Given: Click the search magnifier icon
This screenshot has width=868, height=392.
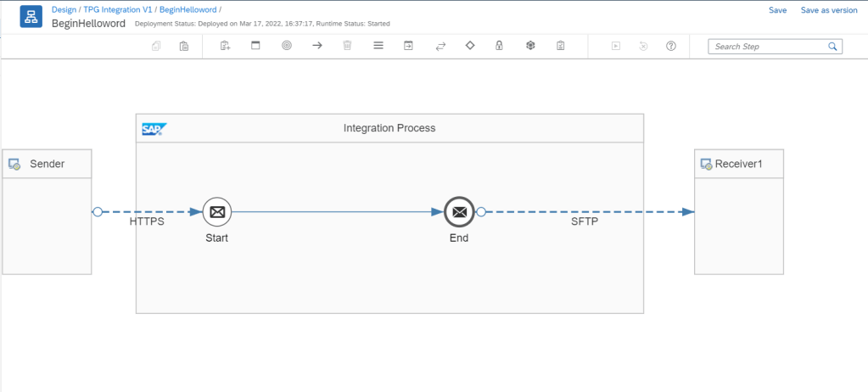Looking at the screenshot, I should [832, 47].
